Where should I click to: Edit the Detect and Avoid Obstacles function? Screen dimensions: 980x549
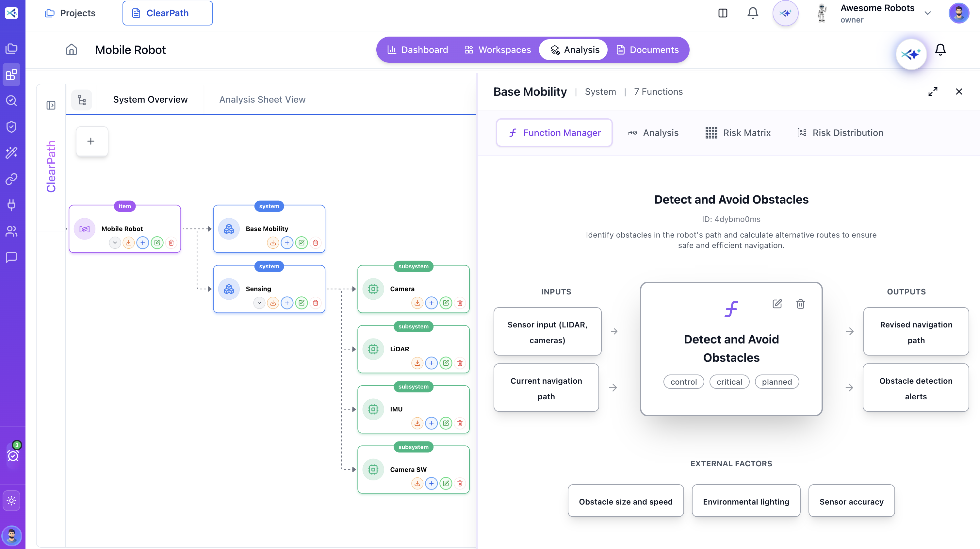(777, 304)
